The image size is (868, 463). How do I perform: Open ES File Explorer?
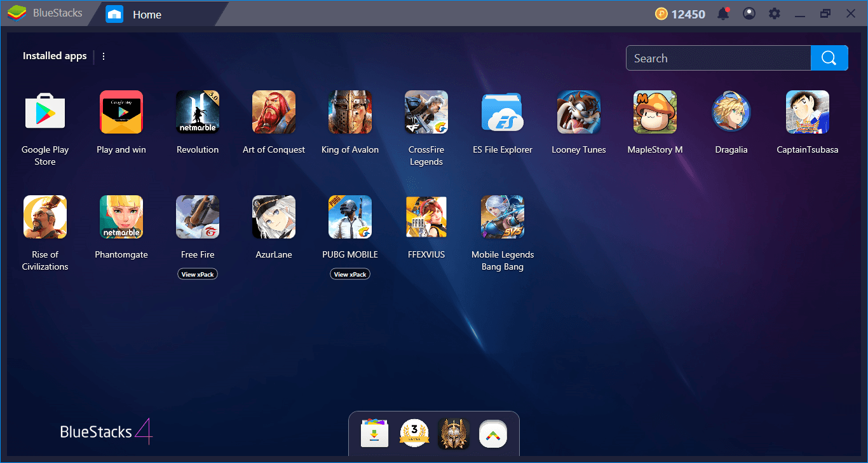503,112
